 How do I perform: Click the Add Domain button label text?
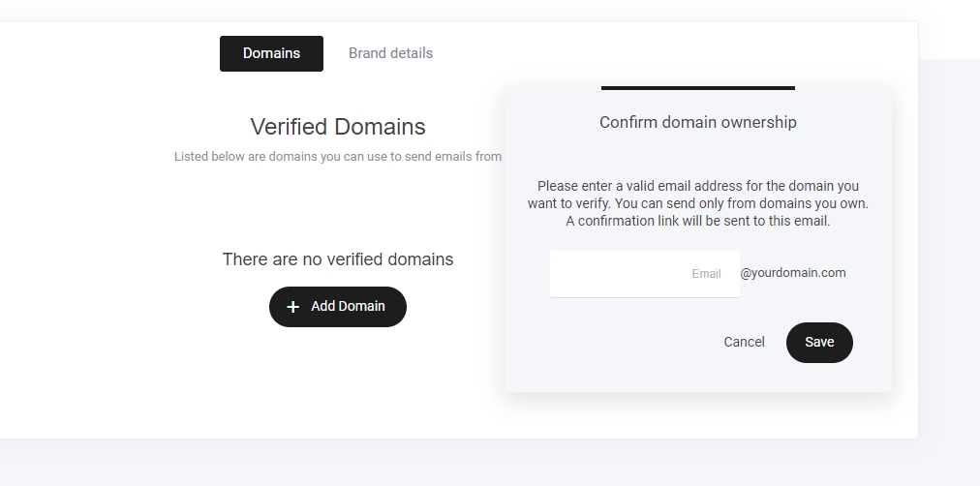click(348, 306)
